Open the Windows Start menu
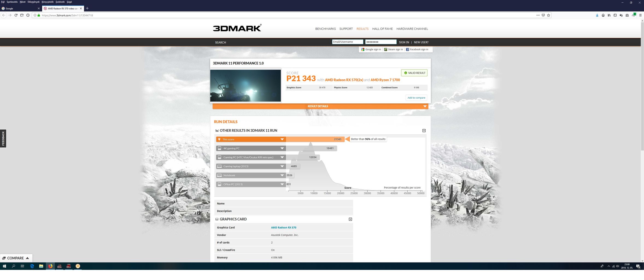This screenshot has width=644, height=280. 4,266
